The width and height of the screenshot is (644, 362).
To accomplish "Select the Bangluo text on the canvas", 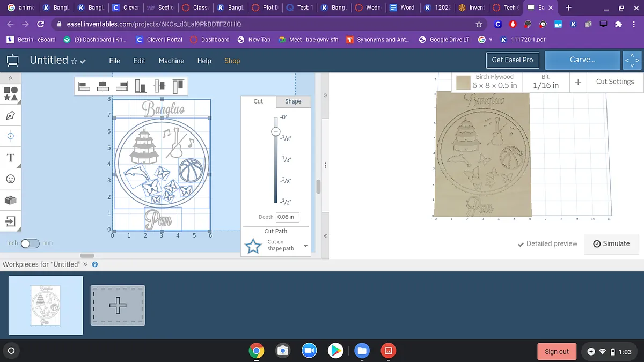I will (x=163, y=108).
